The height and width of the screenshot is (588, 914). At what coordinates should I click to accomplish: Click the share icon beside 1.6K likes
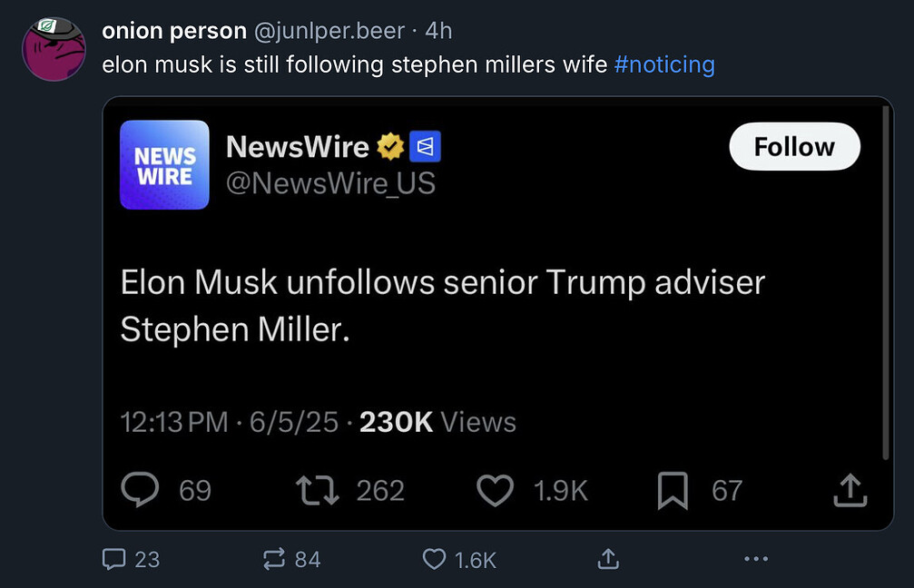pyautogui.click(x=607, y=559)
